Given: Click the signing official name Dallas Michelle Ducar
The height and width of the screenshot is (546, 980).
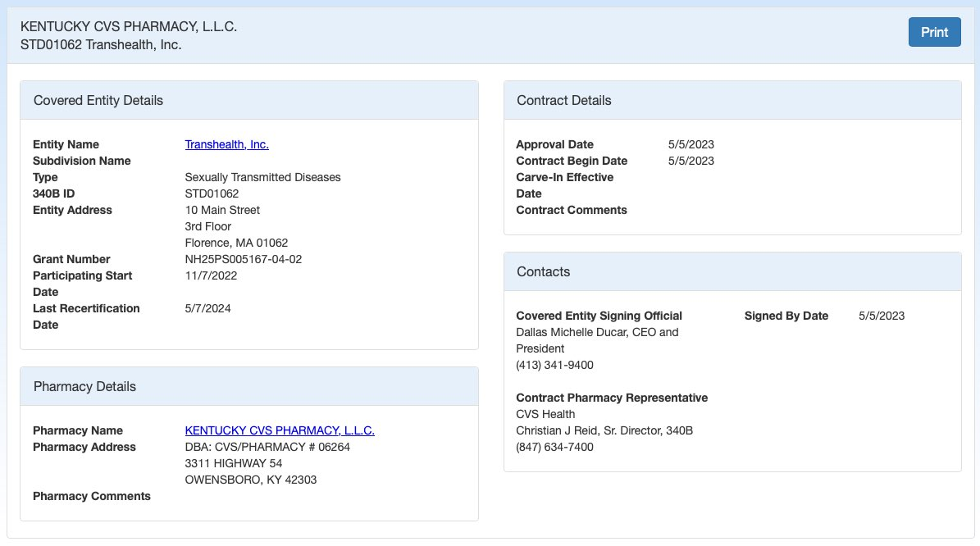Looking at the screenshot, I should coord(572,332).
